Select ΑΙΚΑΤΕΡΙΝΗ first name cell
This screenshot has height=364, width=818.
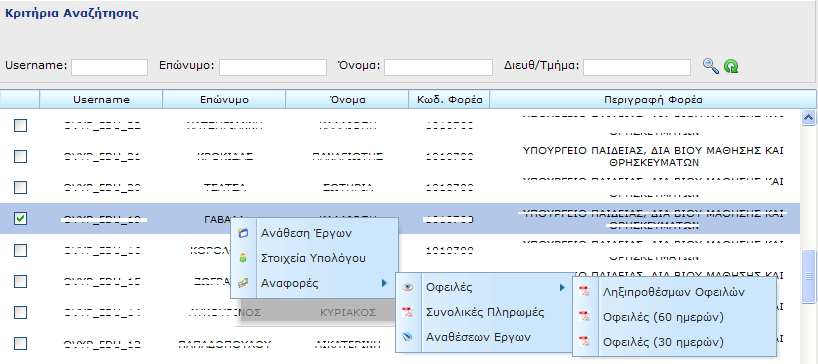coord(347,344)
